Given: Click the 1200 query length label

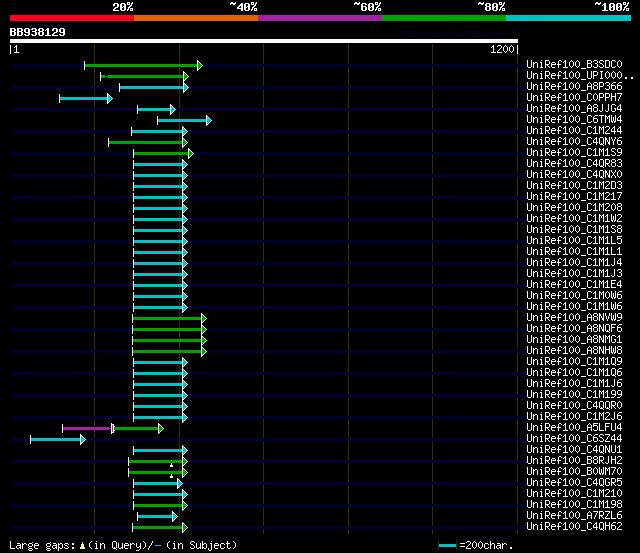Looking at the screenshot, I should pos(502,49).
